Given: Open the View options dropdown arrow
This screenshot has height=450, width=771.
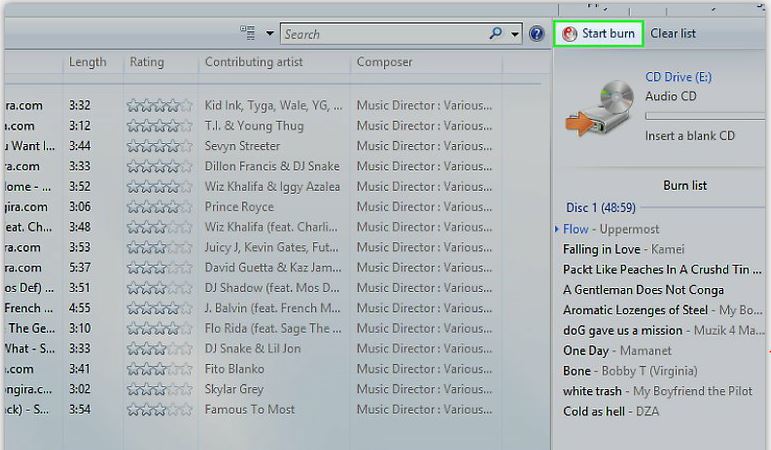Looking at the screenshot, I should click(x=269, y=34).
